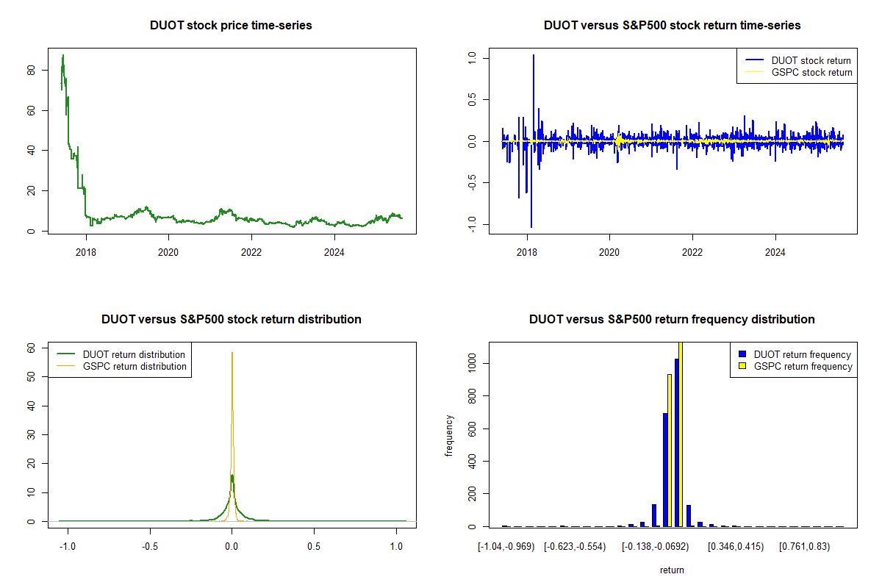
Task: Select the GSPC return distribution legend entry
Action: pos(135,366)
